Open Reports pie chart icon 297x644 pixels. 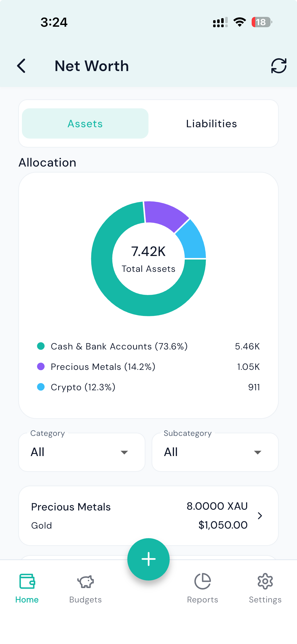point(203,581)
